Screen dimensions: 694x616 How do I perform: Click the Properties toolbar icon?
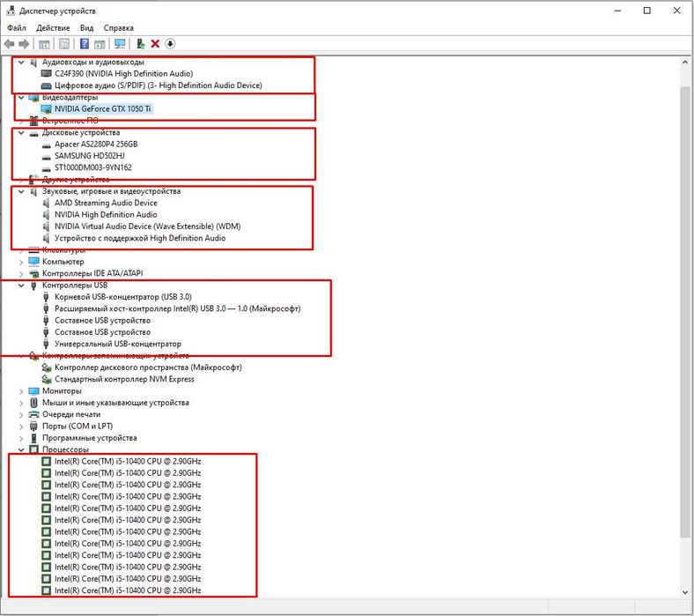(64, 44)
